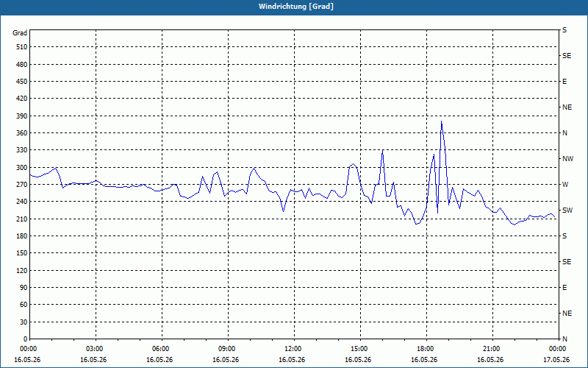Click the 210 degree axis label

(x=21, y=219)
